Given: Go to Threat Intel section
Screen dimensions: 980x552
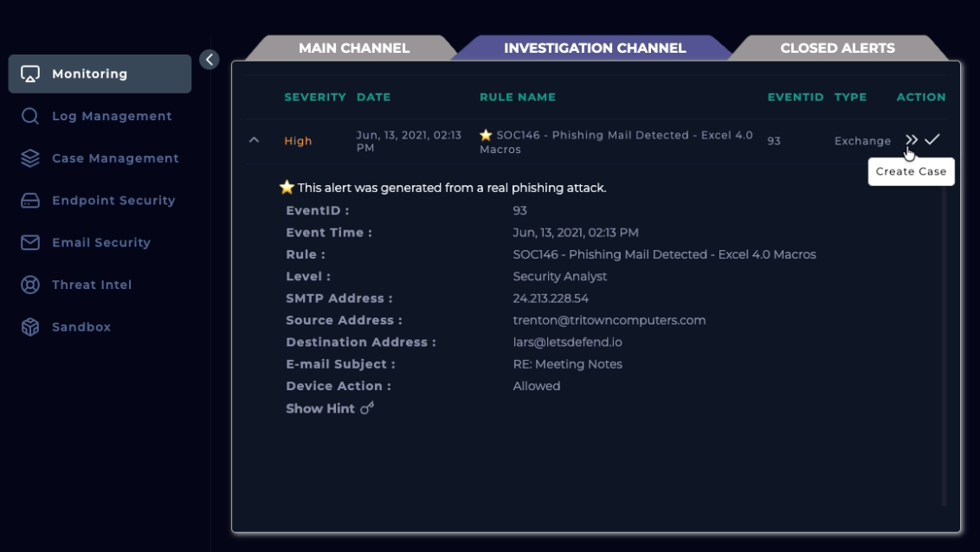Looking at the screenshot, I should click(x=92, y=285).
